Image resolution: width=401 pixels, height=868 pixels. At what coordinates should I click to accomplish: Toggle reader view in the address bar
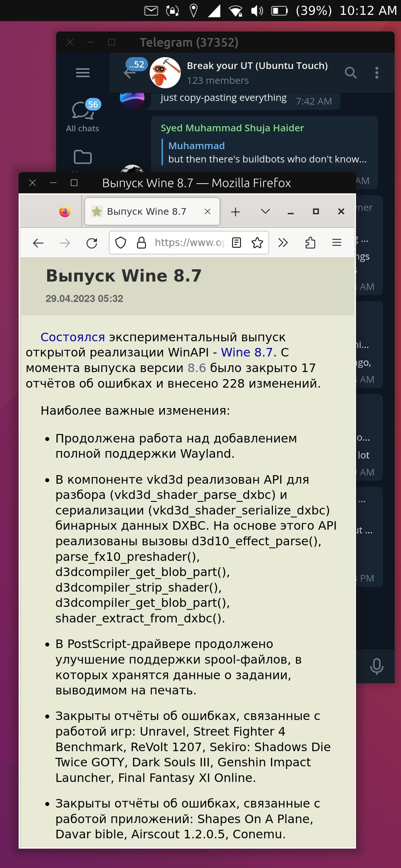[x=237, y=243]
